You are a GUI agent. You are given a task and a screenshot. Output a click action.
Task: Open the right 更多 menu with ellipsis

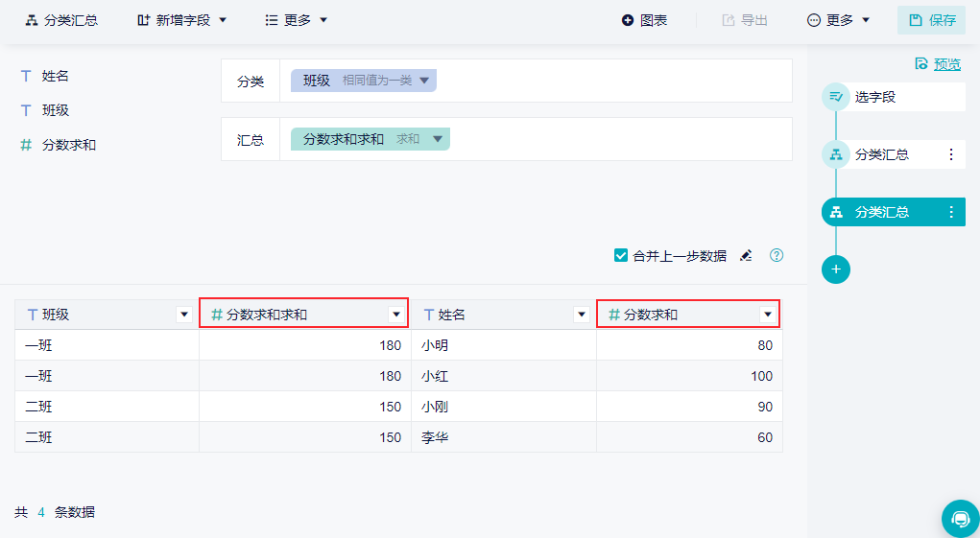coord(838,20)
